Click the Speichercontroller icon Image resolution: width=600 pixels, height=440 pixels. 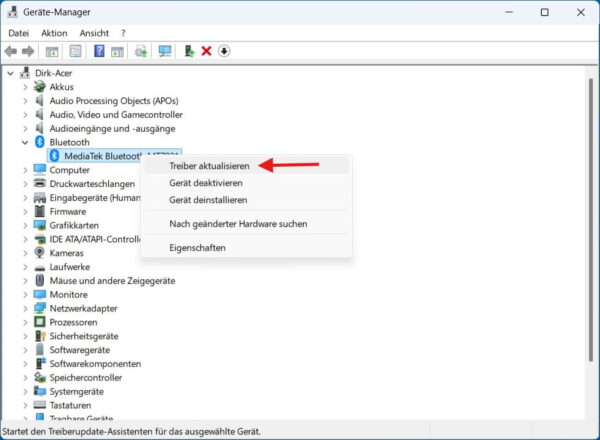(x=40, y=377)
